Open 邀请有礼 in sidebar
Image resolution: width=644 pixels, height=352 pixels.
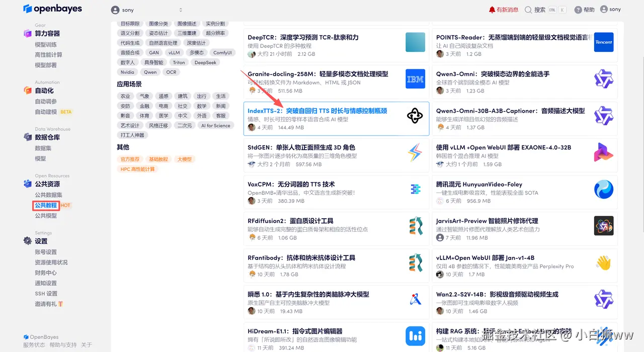49,304
